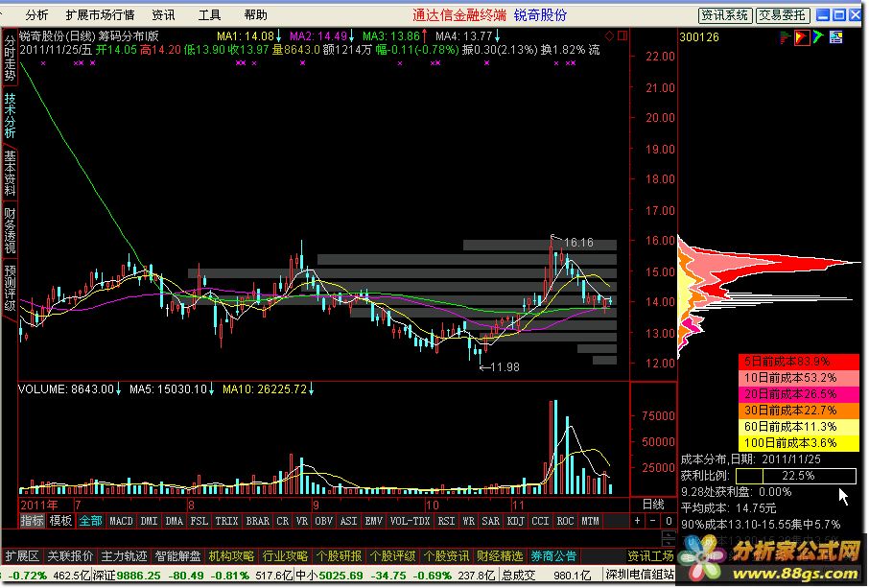
Task: Open the 分析 menu
Action: [x=36, y=15]
